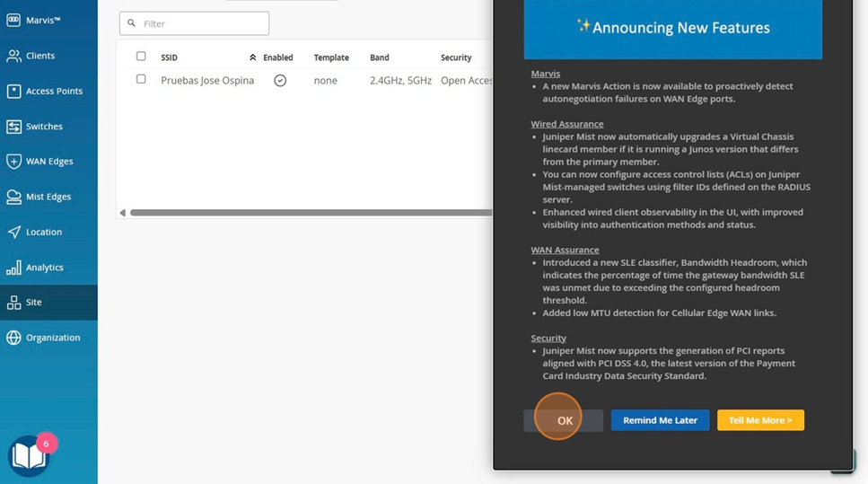
Task: Click OK in the announcement dialog
Action: (564, 421)
